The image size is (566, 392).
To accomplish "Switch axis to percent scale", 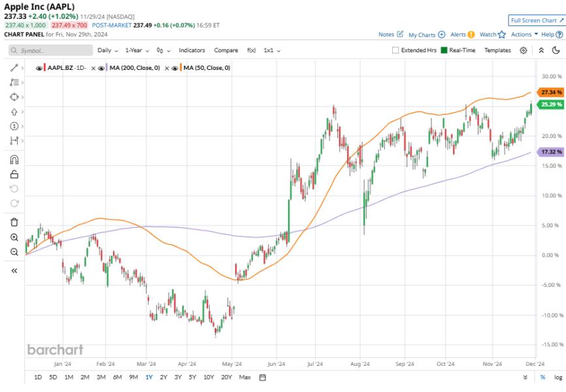I will [542, 378].
